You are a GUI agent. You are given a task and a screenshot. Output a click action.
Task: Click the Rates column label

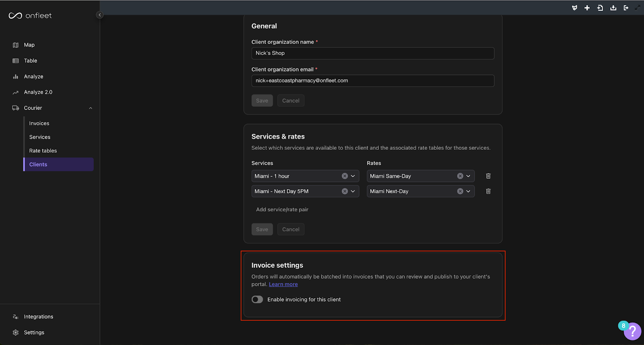(374, 163)
